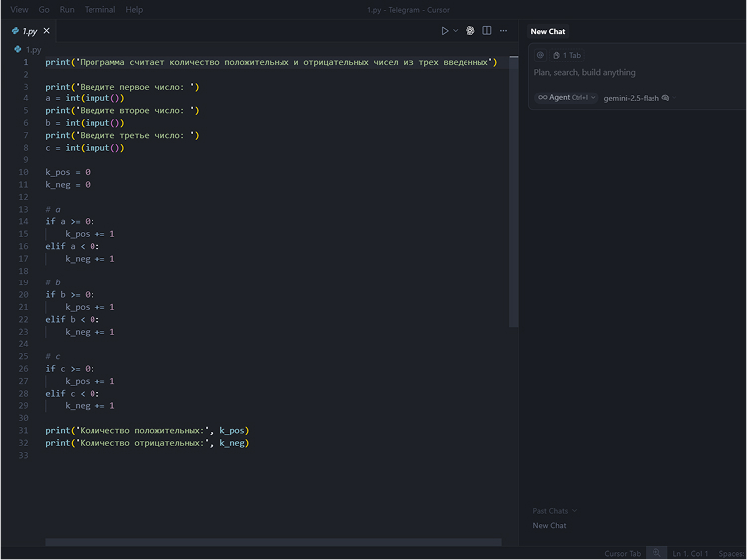
Task: Close the 1.py editor tab
Action: [x=46, y=31]
